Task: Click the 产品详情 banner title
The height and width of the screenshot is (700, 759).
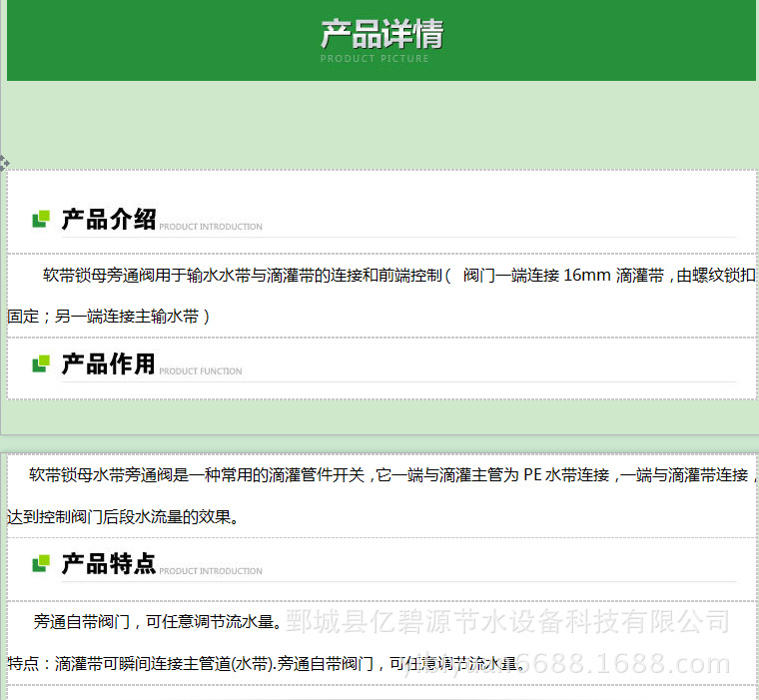Action: coord(380,34)
